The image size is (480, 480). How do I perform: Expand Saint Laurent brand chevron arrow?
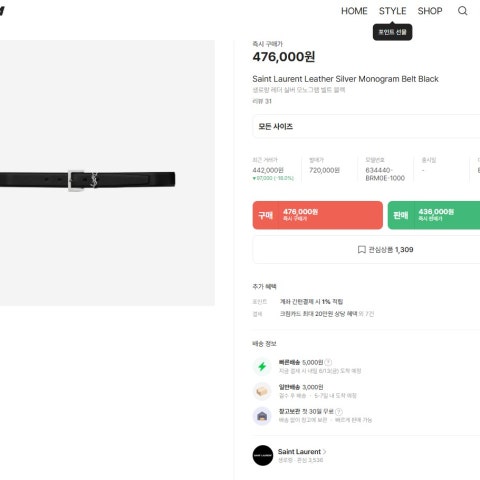click(324, 452)
